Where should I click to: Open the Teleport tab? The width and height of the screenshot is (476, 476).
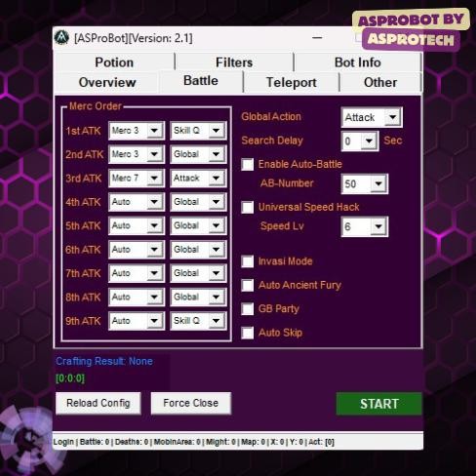coord(292,83)
